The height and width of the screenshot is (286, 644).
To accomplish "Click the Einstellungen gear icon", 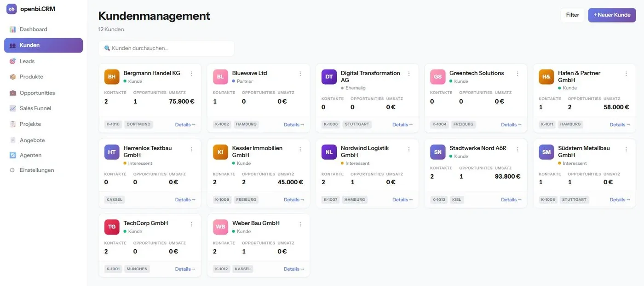I will coord(12,170).
